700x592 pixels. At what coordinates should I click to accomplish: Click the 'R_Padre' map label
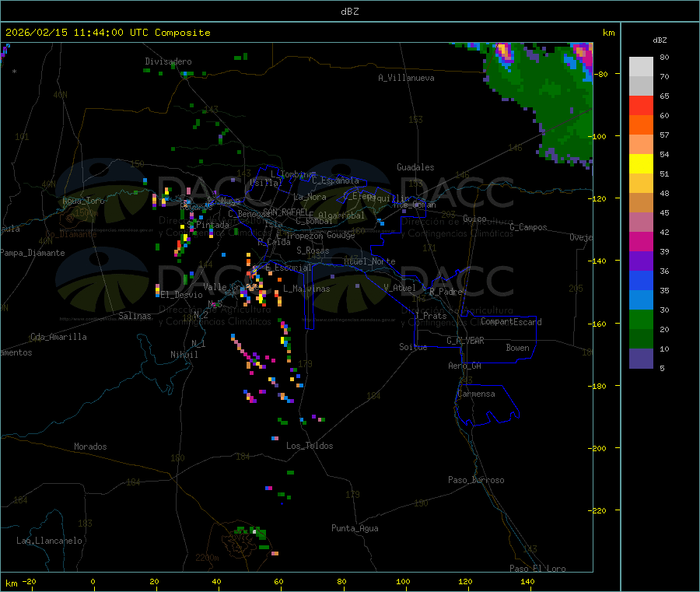click(x=446, y=292)
